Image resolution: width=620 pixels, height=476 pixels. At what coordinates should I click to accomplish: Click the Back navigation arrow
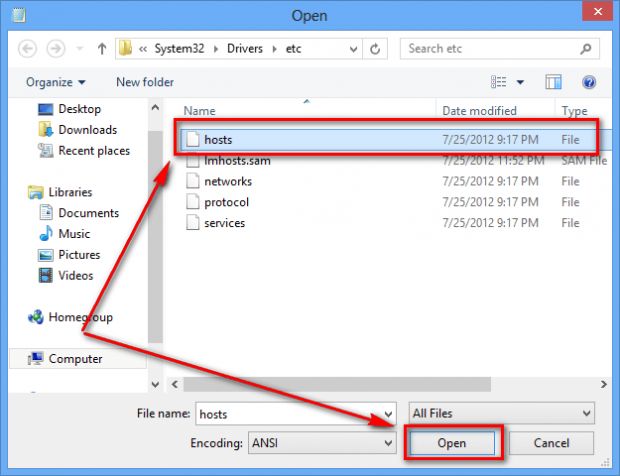click(27, 49)
